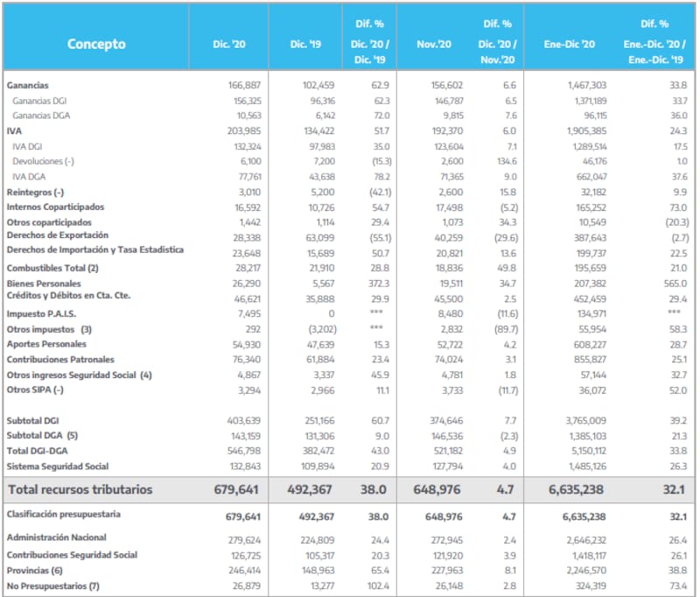
Task: Select the Aportes Personales row label
Action: click(x=46, y=344)
